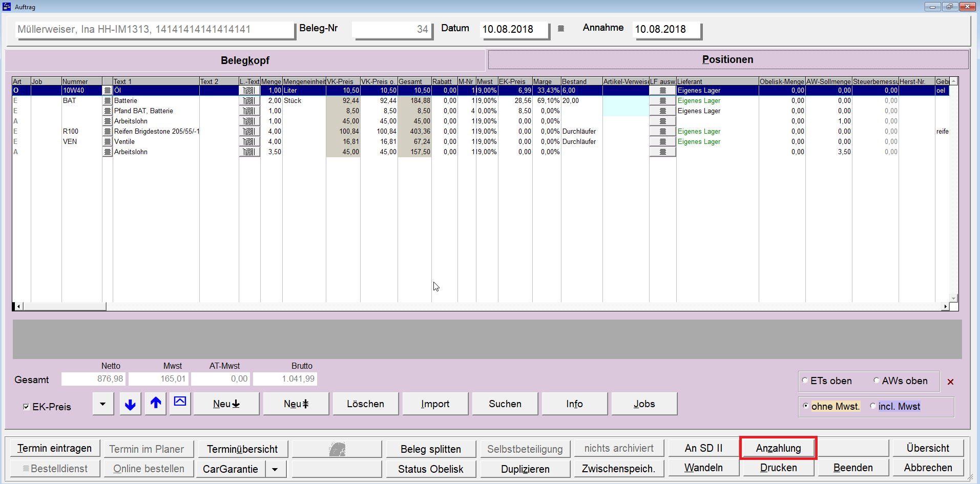Screen dimensions: 980x484
Task: Click Zwischenspeich. button
Action: tap(619, 469)
